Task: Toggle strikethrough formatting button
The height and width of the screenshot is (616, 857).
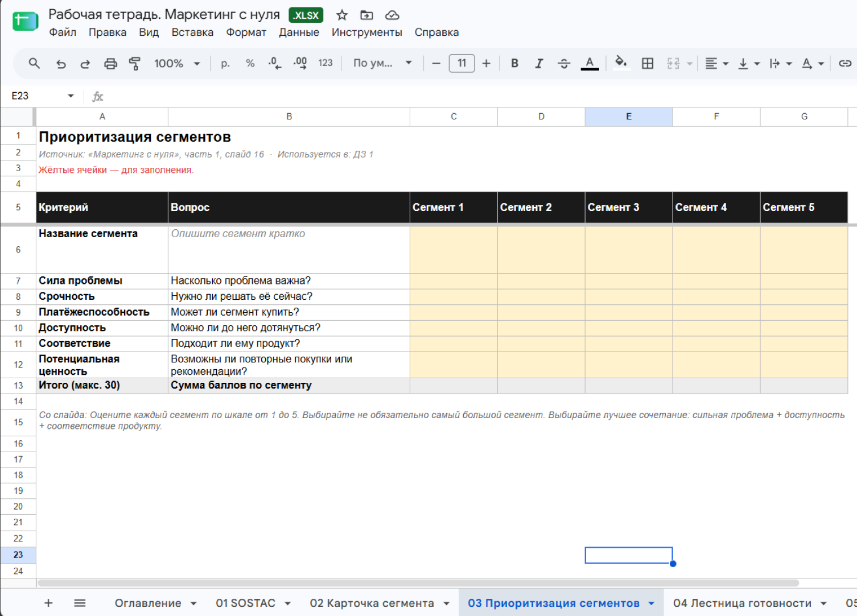Action: point(564,63)
